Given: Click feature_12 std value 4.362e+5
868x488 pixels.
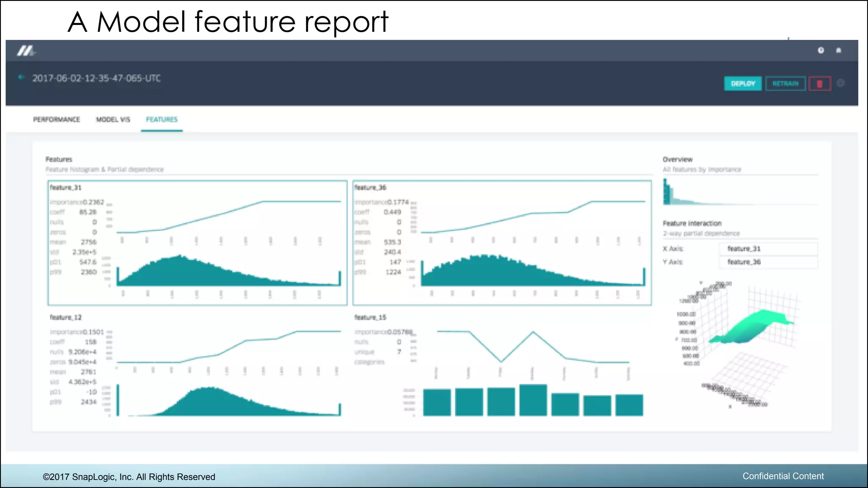Looking at the screenshot, I should click(x=82, y=382).
